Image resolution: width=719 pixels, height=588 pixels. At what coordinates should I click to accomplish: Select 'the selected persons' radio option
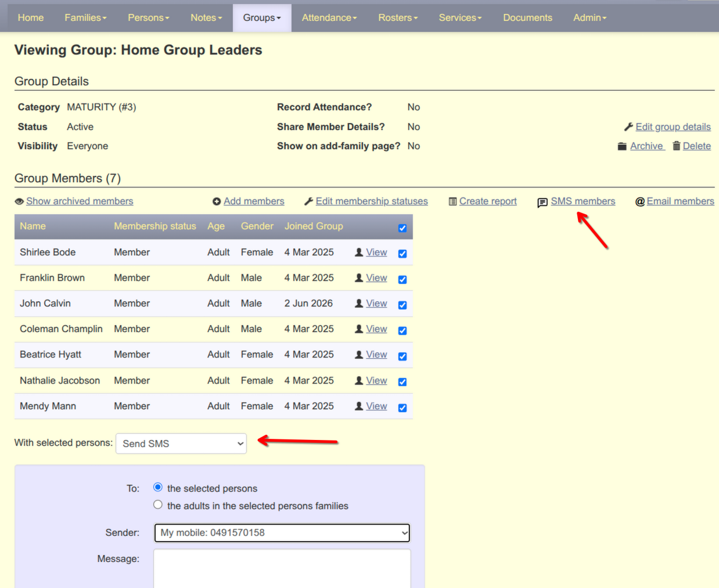tap(158, 487)
